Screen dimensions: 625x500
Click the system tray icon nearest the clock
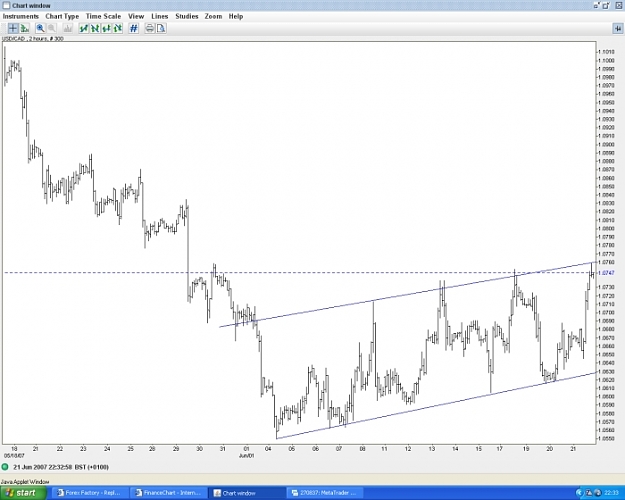(598, 493)
